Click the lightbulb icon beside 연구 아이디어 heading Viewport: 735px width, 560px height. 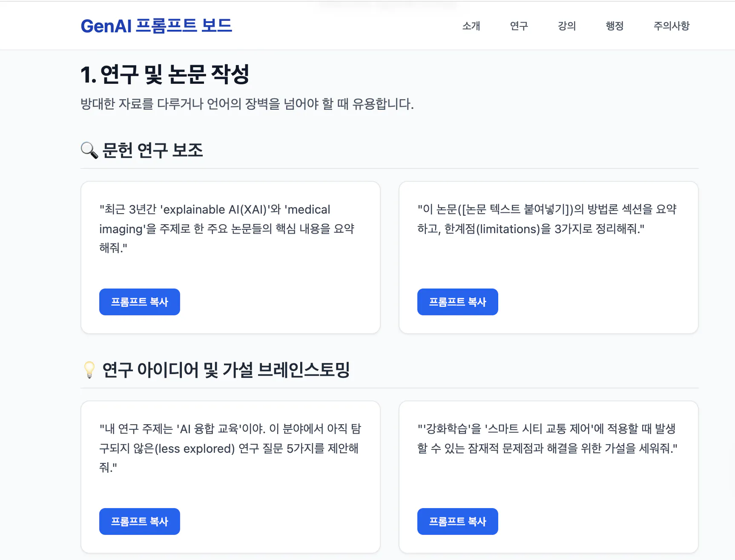click(x=89, y=370)
